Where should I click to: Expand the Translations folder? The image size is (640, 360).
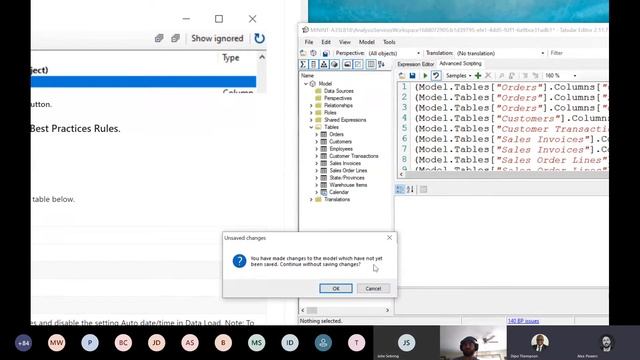tap(311, 200)
